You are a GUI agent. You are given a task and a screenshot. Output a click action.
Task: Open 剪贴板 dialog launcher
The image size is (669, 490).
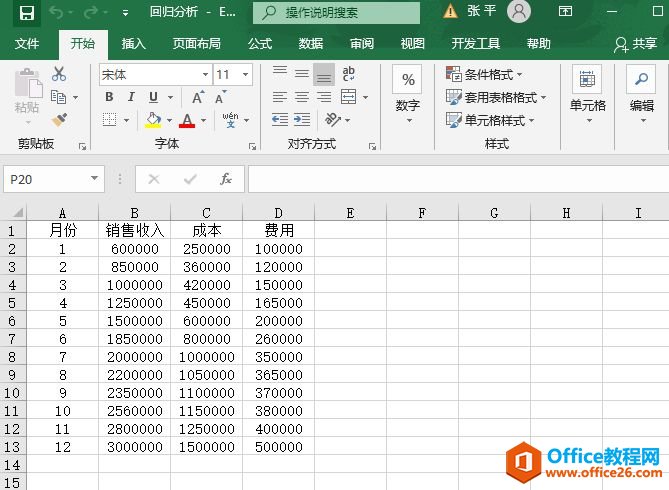[82, 146]
